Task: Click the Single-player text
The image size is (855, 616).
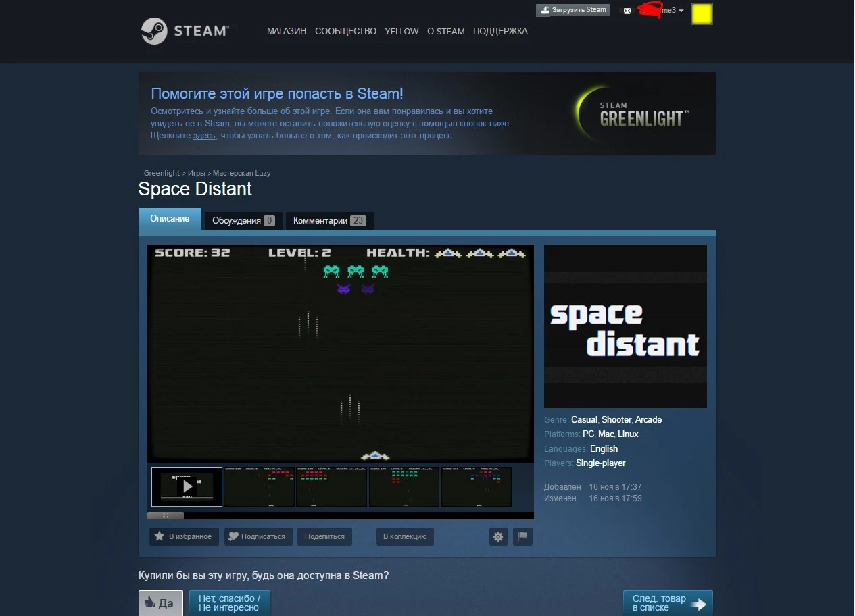Action: (601, 463)
